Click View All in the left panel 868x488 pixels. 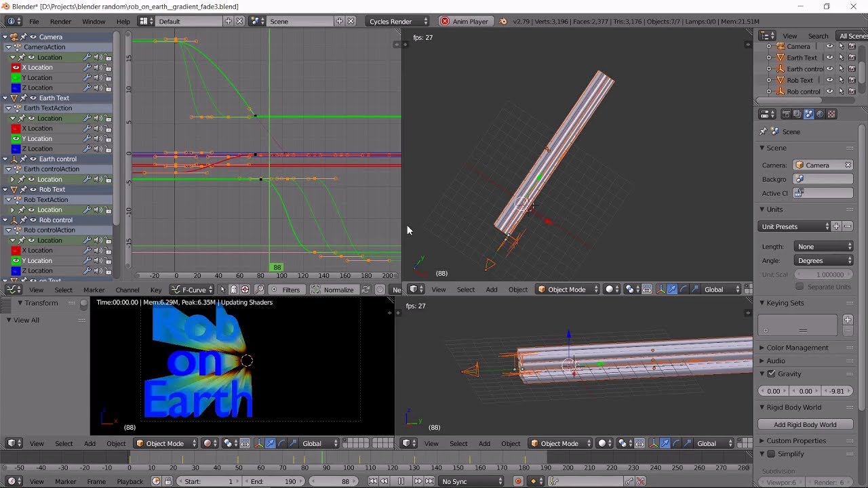tap(26, 320)
